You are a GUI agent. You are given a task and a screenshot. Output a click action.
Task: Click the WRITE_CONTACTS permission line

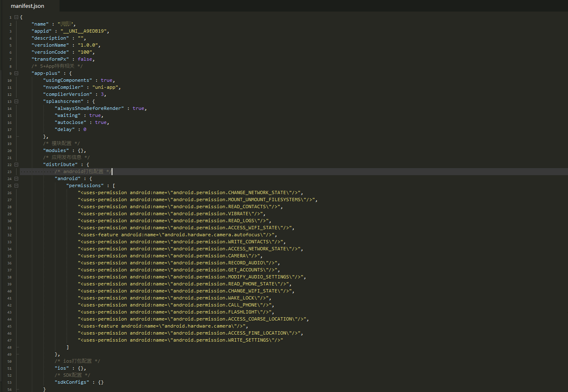point(182,242)
